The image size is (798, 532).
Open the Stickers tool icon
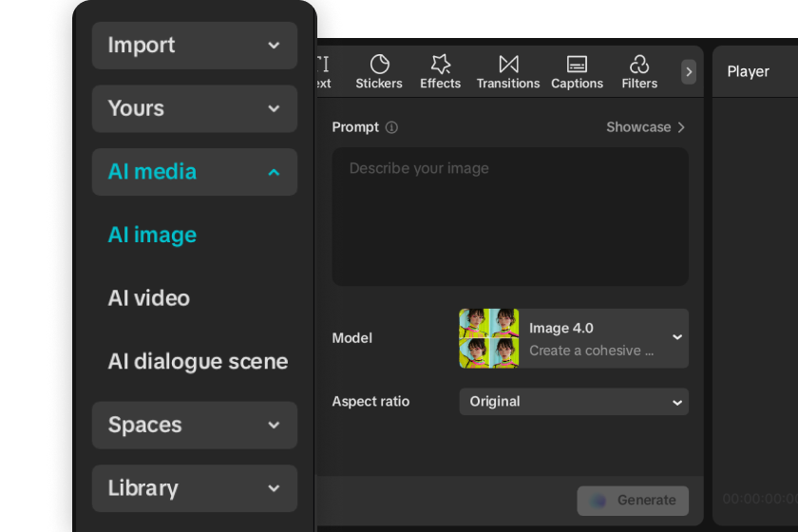pos(379,65)
